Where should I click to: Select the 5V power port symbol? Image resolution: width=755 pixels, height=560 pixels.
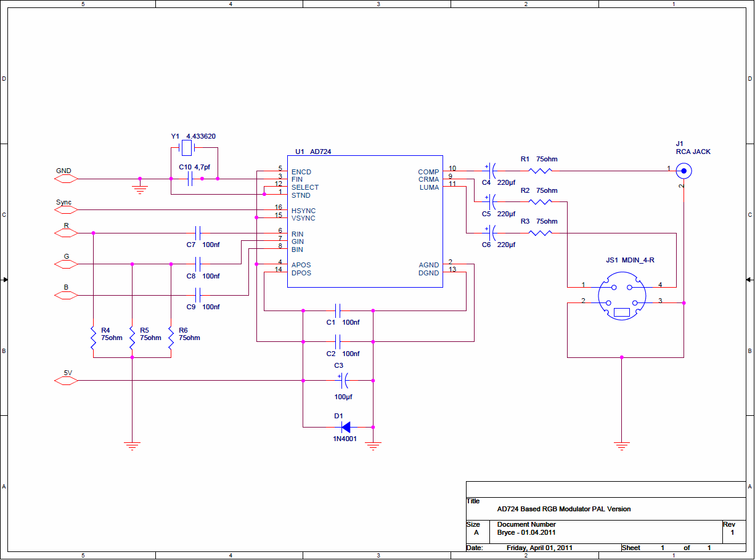[x=66, y=381]
